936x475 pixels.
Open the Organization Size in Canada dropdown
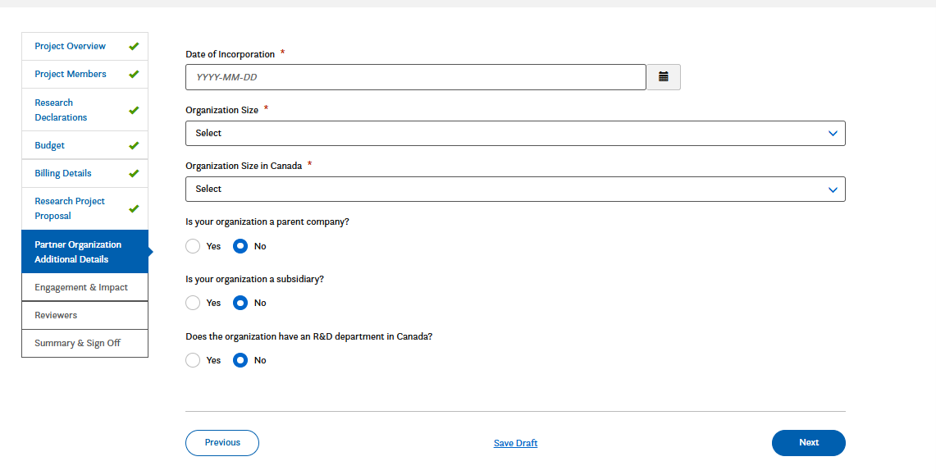(515, 189)
